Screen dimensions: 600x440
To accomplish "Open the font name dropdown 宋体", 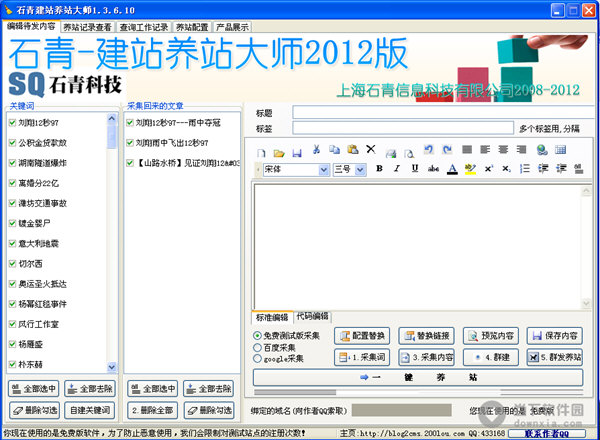I will (x=324, y=169).
